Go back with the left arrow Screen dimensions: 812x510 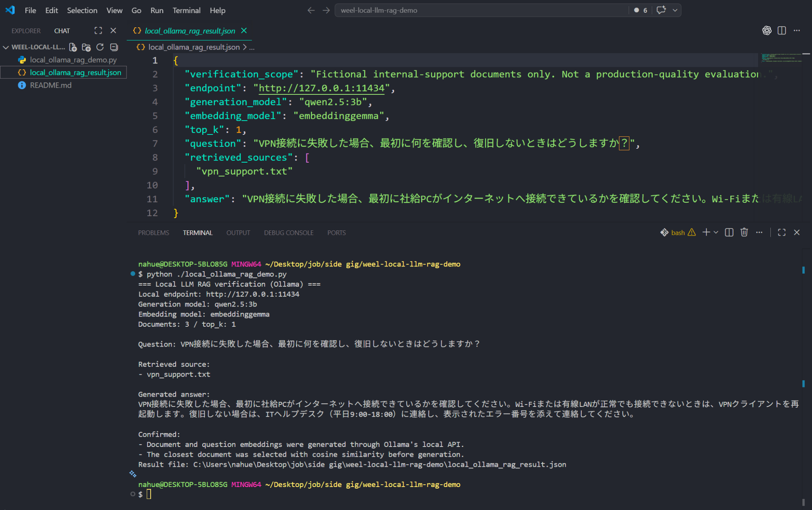pyautogui.click(x=311, y=10)
